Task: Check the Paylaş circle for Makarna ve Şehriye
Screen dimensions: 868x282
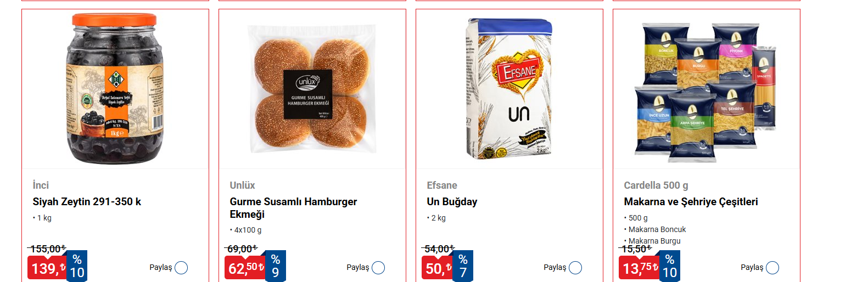Action: (772, 268)
